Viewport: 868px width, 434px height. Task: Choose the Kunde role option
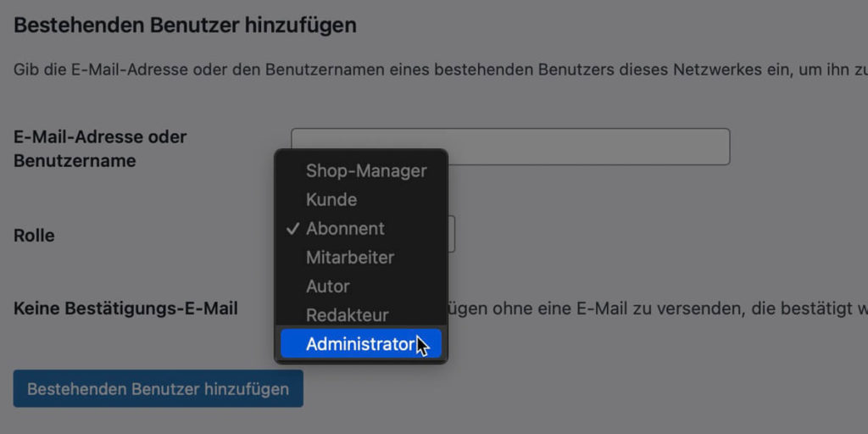(331, 200)
